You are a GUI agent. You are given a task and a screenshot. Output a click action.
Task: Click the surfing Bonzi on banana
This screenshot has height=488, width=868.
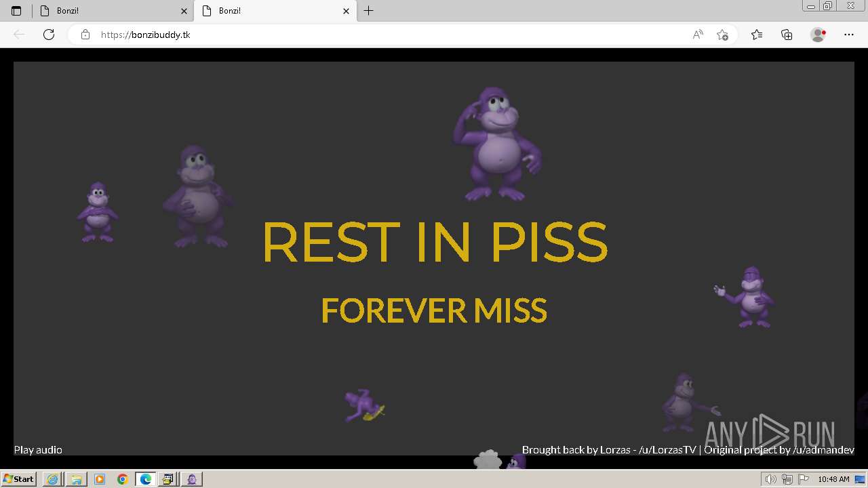click(365, 405)
